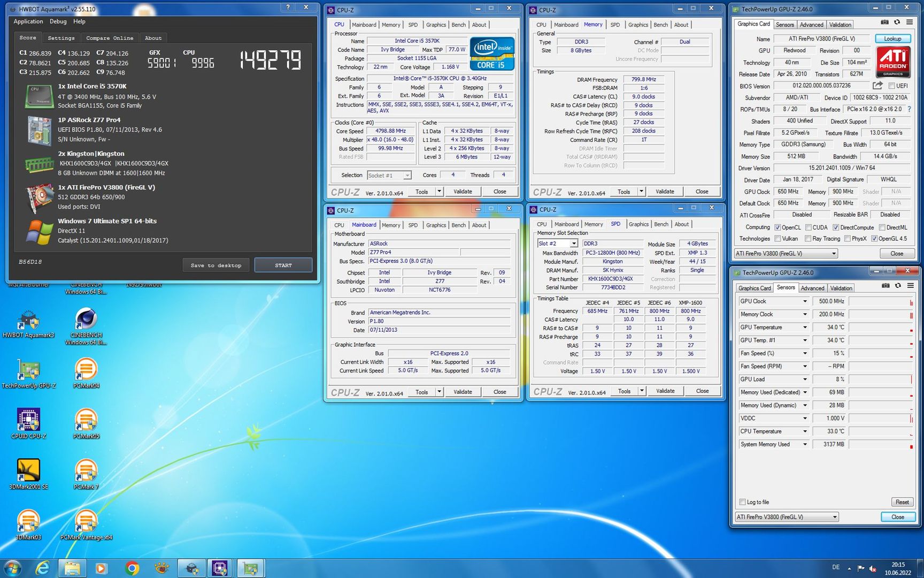
Task: Click the Bus Interface question mark icon
Action: (909, 109)
